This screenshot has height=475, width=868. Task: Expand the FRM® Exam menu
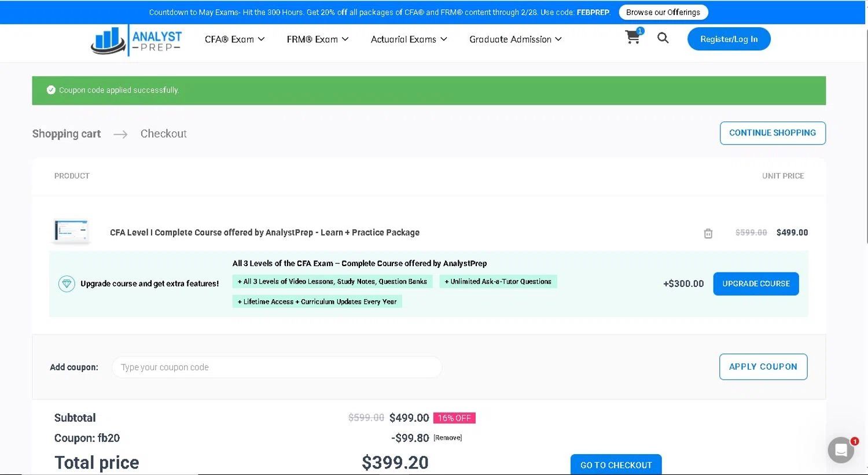[318, 39]
